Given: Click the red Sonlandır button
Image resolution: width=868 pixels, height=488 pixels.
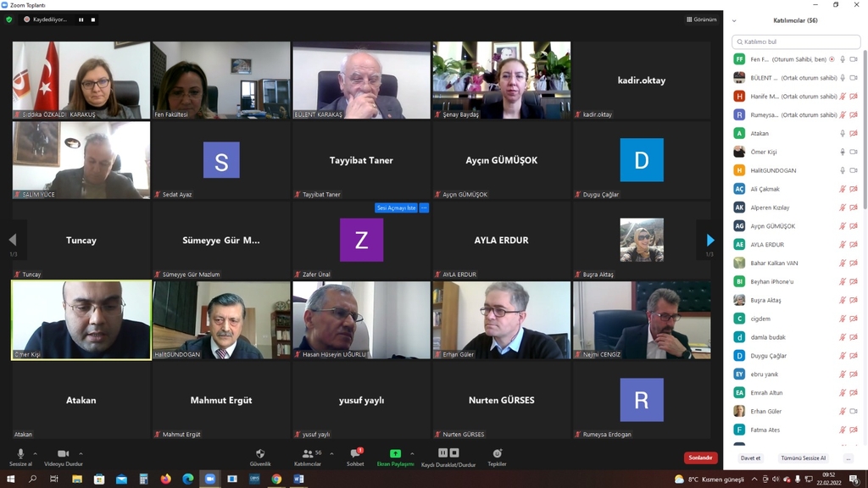Looking at the screenshot, I should click(x=700, y=457).
